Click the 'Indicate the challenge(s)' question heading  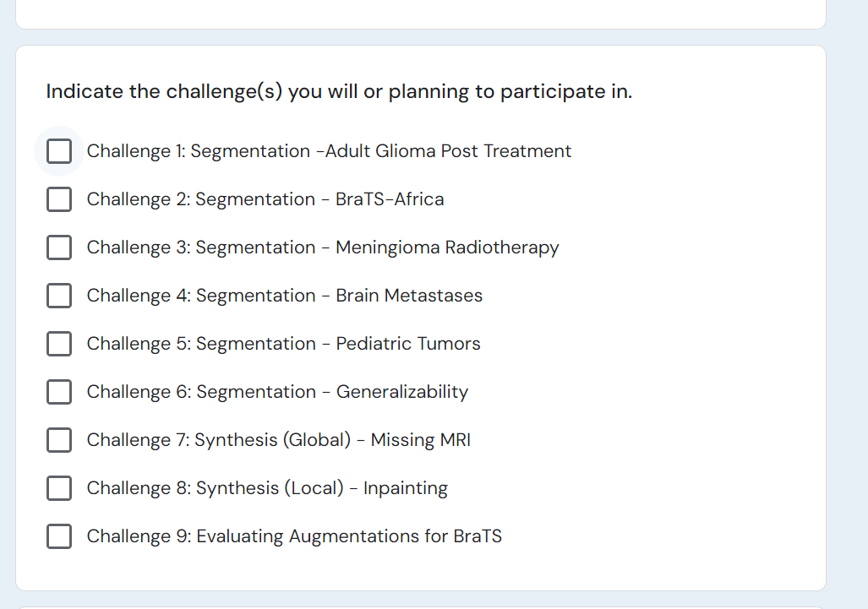(x=339, y=91)
